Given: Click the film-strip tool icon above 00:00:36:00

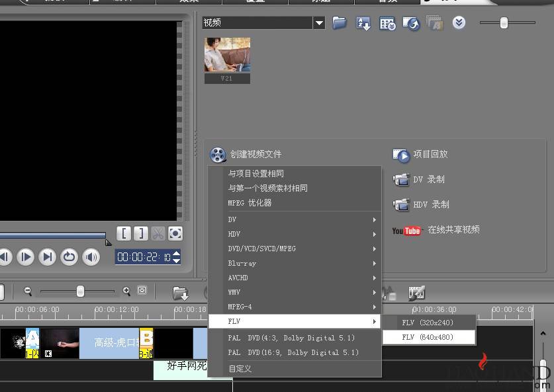Looking at the screenshot, I should coord(416,294).
